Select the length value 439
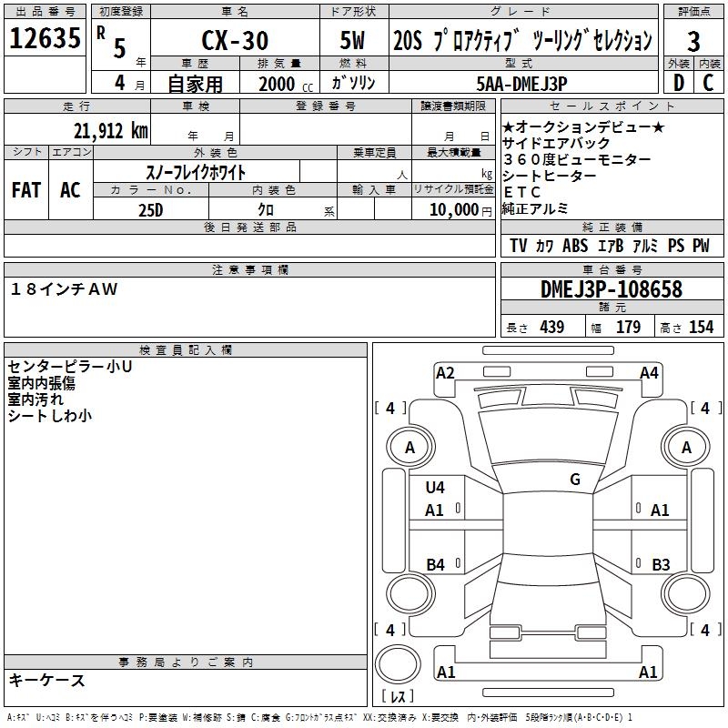The height and width of the screenshot is (728, 728). (x=552, y=328)
